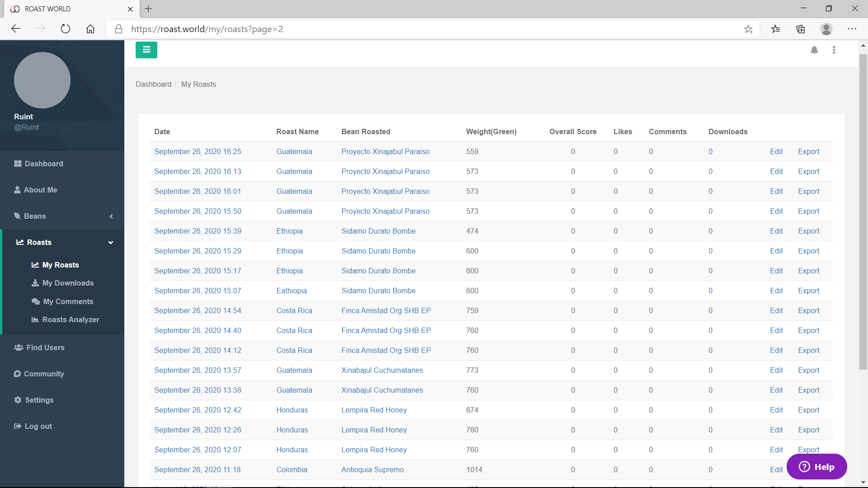The image size is (868, 488).
Task: Export the roast from 14:12
Action: [x=808, y=350]
